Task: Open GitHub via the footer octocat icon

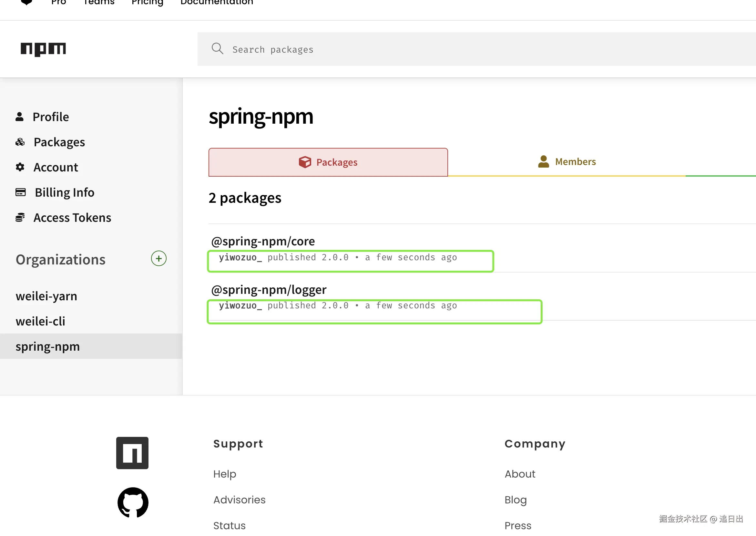Action: (x=133, y=503)
